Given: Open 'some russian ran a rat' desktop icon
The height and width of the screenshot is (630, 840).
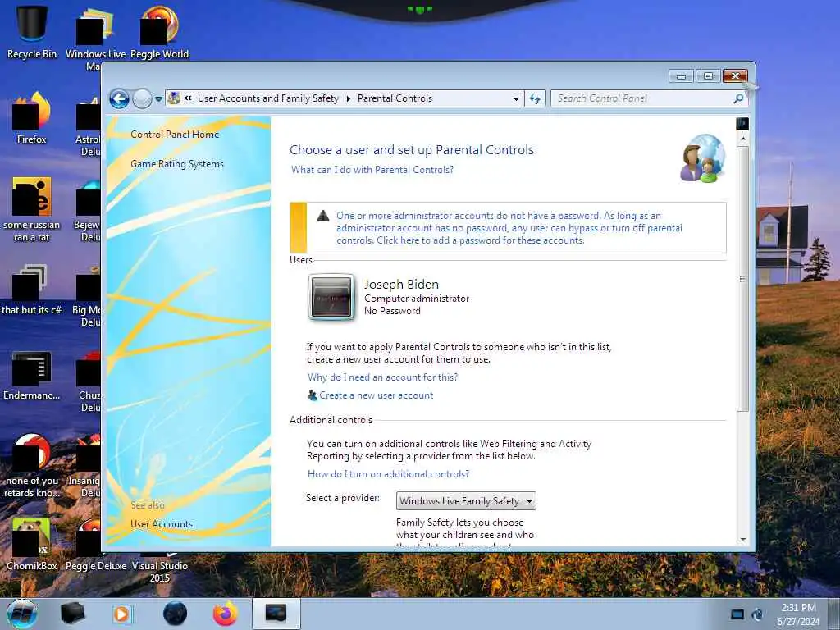Looking at the screenshot, I should click(32, 209).
